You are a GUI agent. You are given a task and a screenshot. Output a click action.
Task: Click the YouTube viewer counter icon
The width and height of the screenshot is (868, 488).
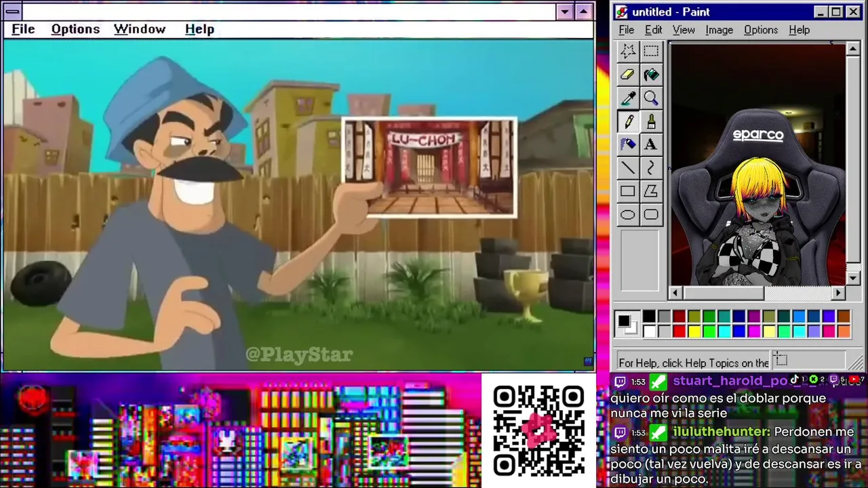[x=854, y=380]
